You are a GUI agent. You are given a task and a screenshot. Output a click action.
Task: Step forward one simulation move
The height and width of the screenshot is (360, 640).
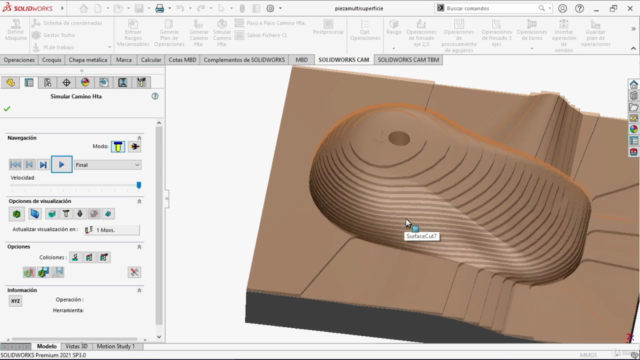coord(43,164)
